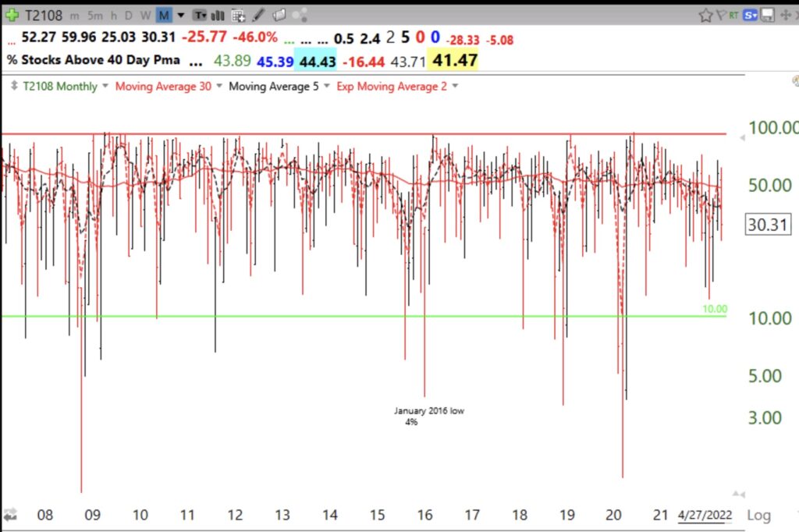Screen dimensions: 799x532
Task: Toggle the Log scale button
Action: pyautogui.click(x=758, y=516)
